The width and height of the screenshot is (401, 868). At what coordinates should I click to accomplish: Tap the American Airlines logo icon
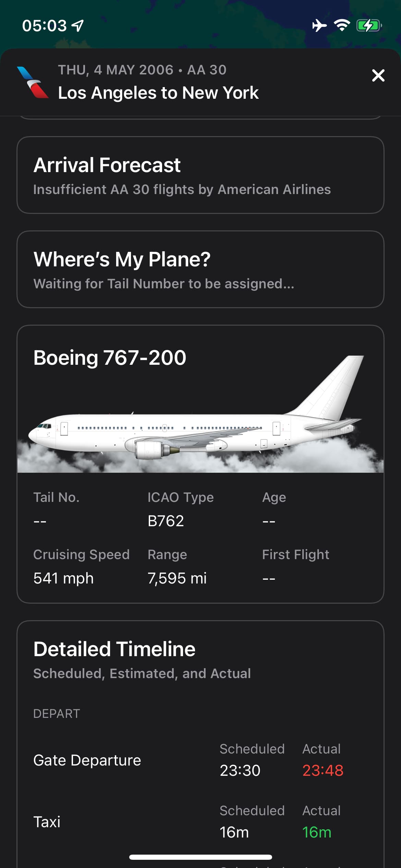pyautogui.click(x=33, y=82)
